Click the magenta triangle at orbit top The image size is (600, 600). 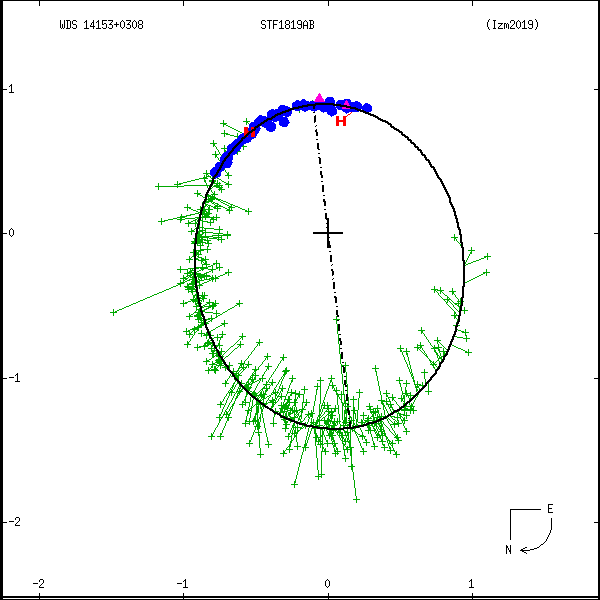[x=319, y=98]
